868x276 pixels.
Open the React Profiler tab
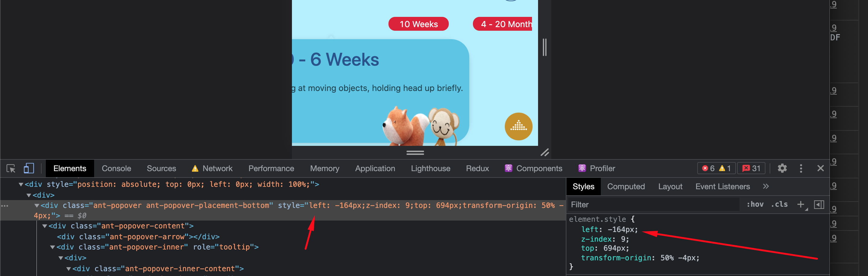[x=597, y=168]
